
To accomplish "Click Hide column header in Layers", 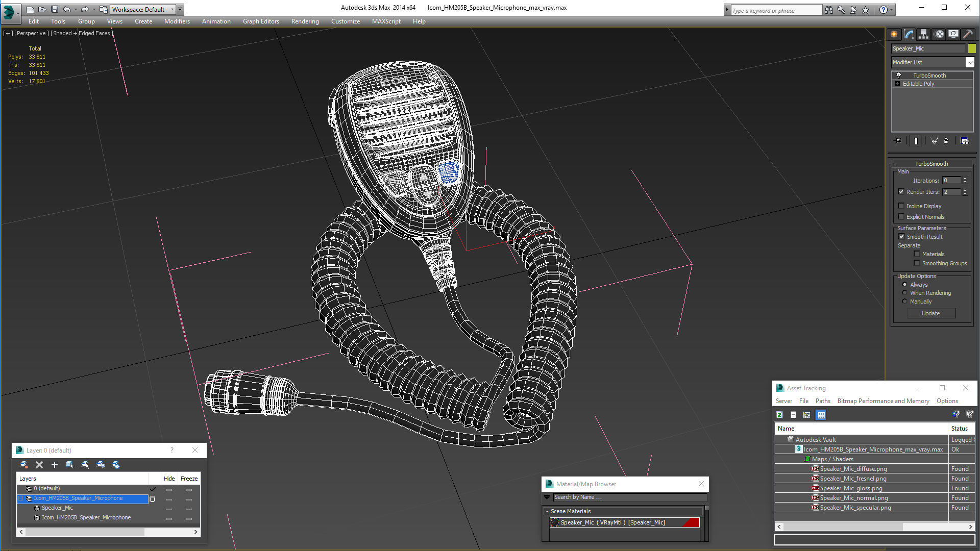I will [169, 479].
